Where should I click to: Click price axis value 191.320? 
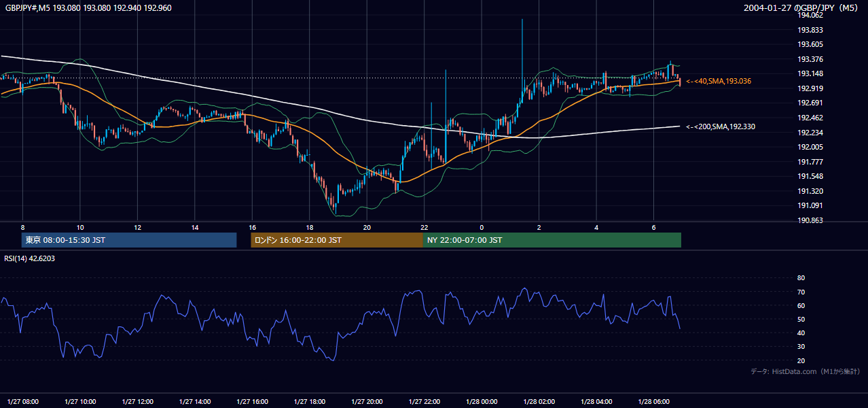tap(810, 191)
